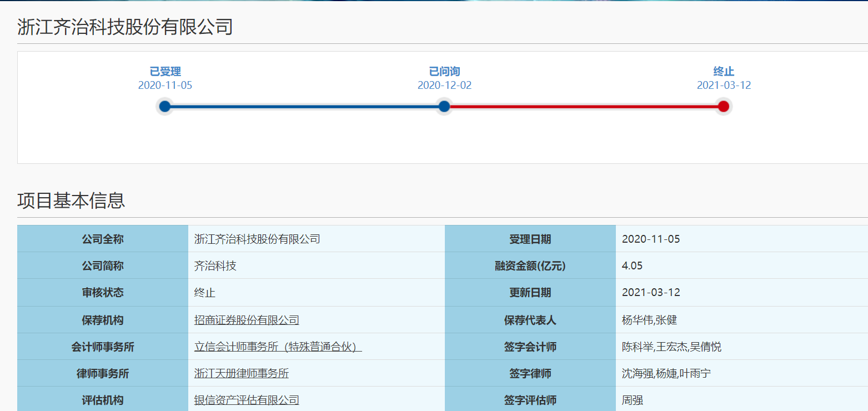
Task: Open 银信资产评估有限公司 link
Action: (247, 400)
